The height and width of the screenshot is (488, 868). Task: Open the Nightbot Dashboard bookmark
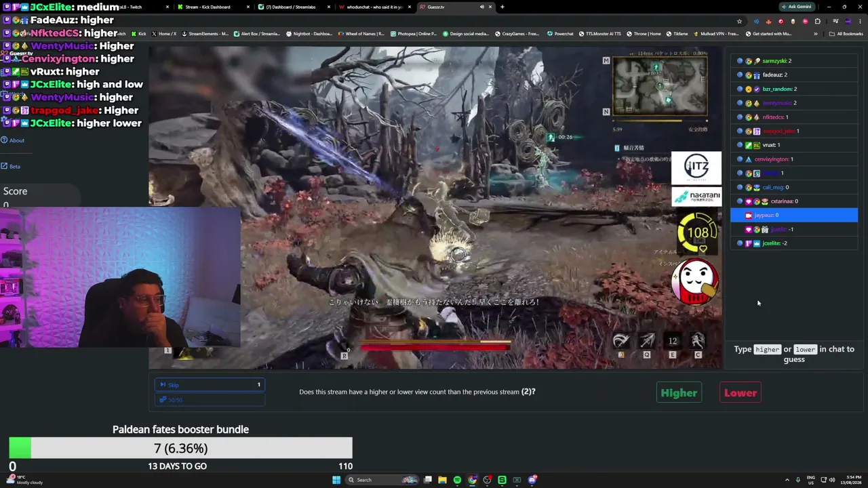pos(309,34)
